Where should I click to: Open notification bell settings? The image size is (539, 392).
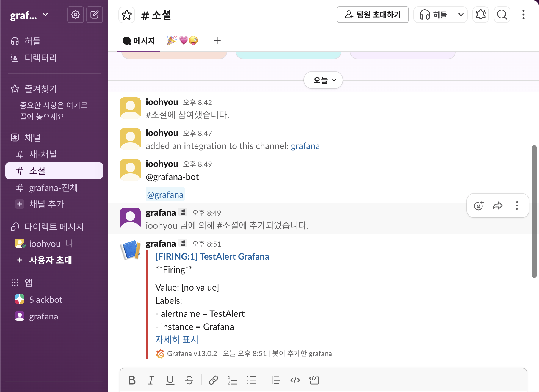480,15
